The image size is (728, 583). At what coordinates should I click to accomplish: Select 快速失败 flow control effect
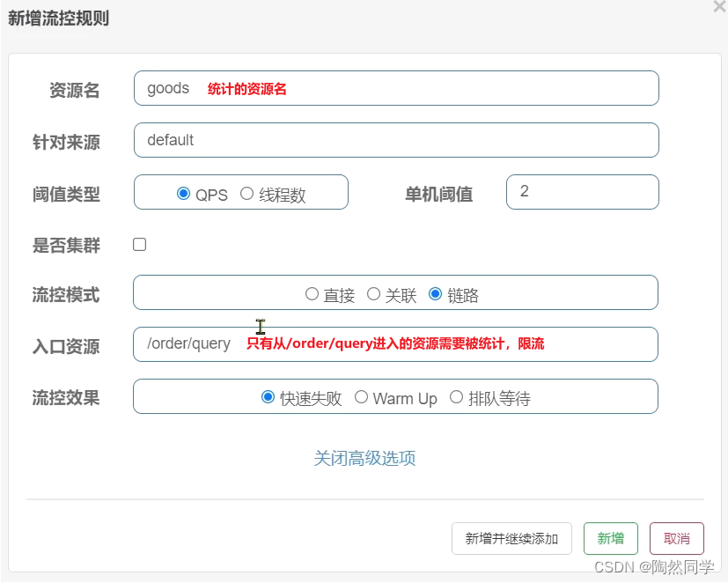(268, 397)
